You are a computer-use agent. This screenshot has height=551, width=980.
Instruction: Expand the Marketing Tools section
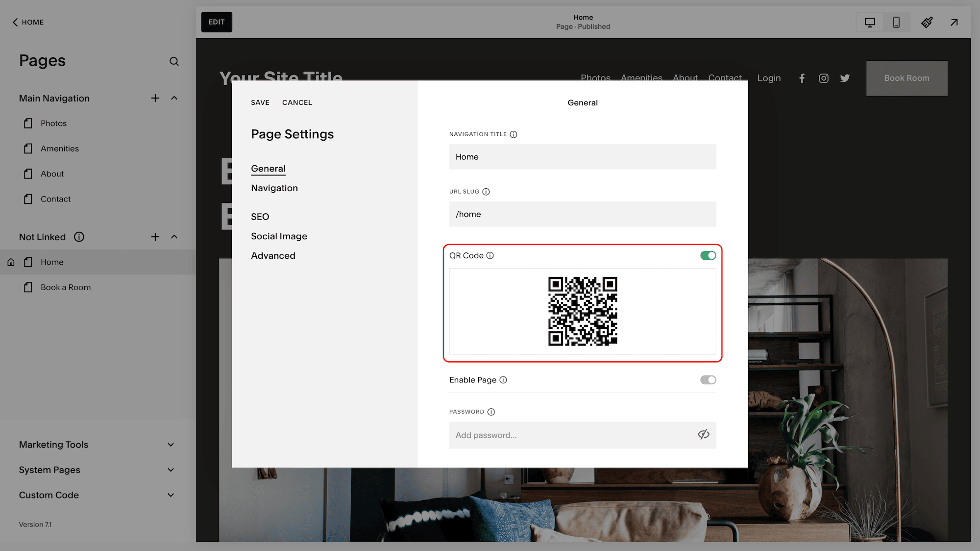[171, 445]
